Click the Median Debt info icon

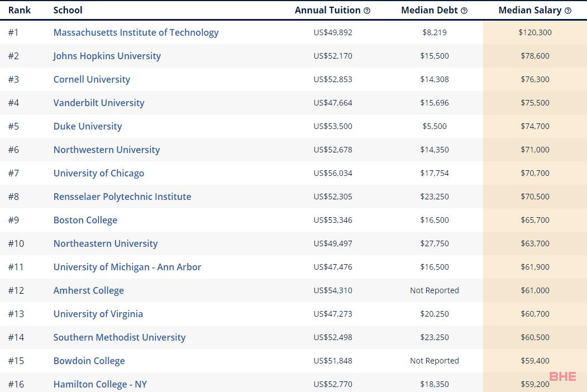464,11
